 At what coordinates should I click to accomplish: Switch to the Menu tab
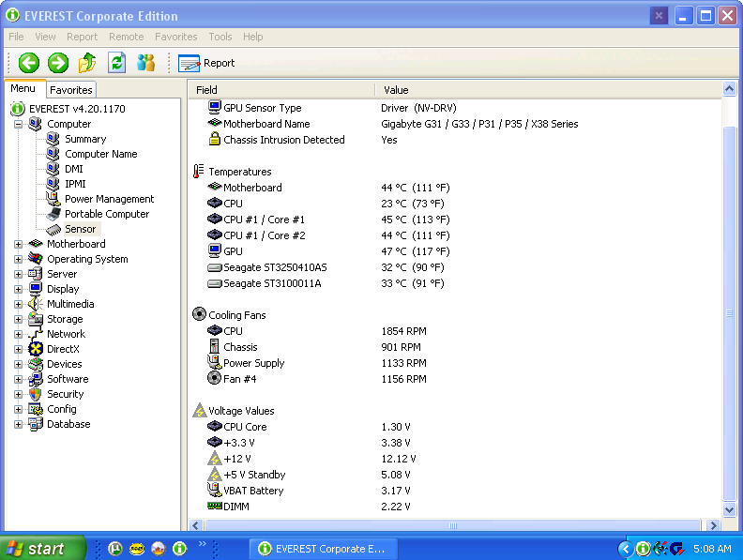click(x=23, y=88)
